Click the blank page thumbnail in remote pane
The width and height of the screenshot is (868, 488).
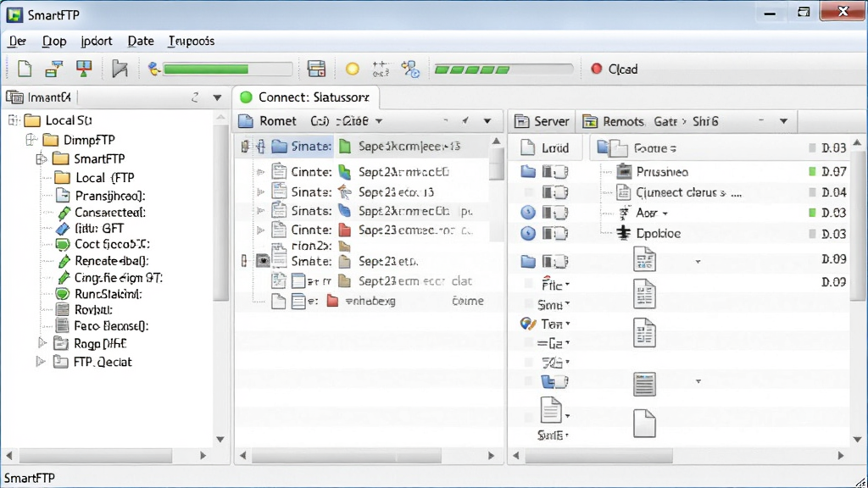point(644,424)
